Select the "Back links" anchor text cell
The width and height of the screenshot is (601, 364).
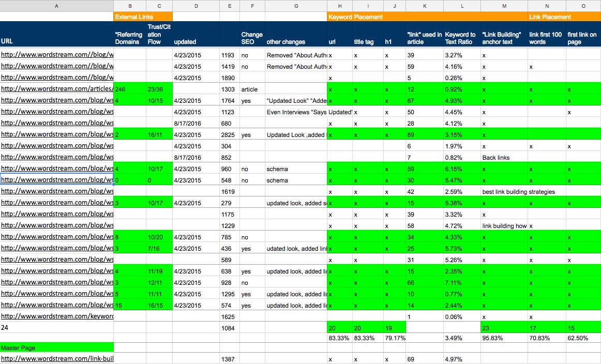504,158
